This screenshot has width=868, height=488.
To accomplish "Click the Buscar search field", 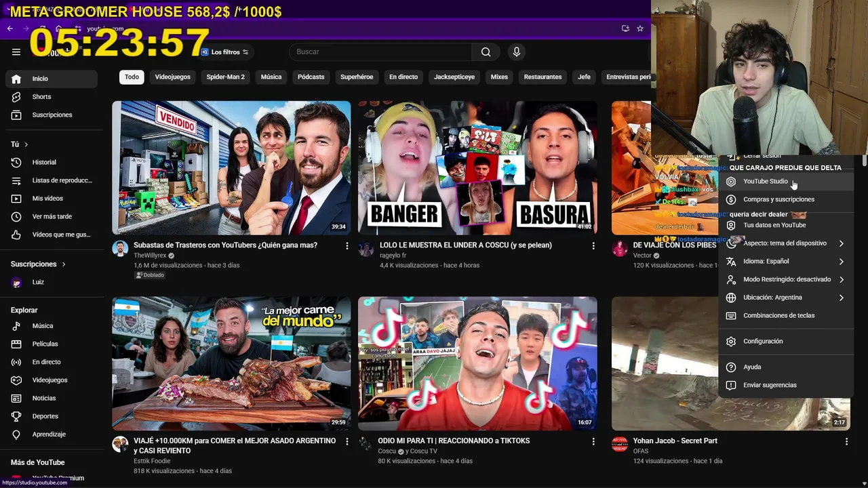I will (380, 52).
